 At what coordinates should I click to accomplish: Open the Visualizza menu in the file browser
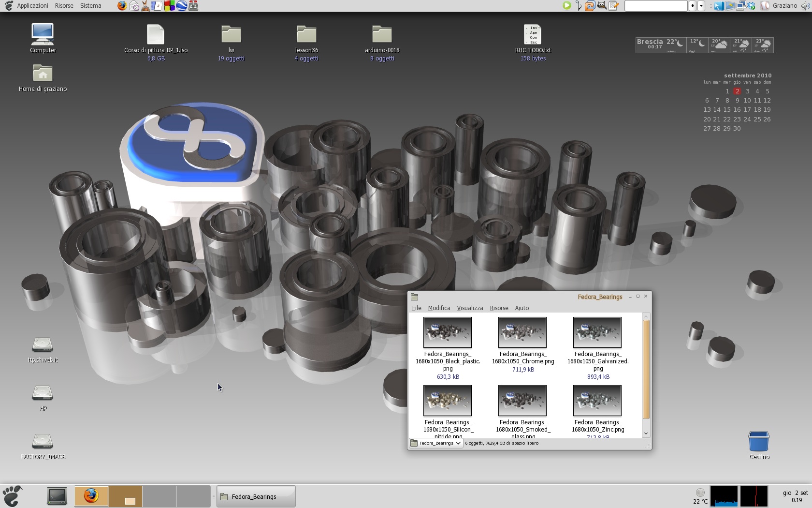point(470,308)
